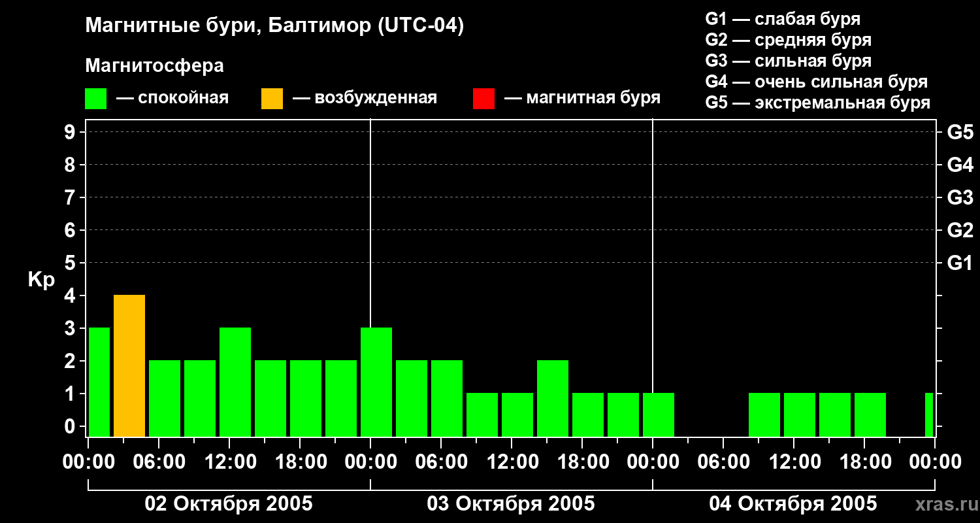Click the 'Kp' axis title
This screenshot has height=523, width=980.
(41, 280)
